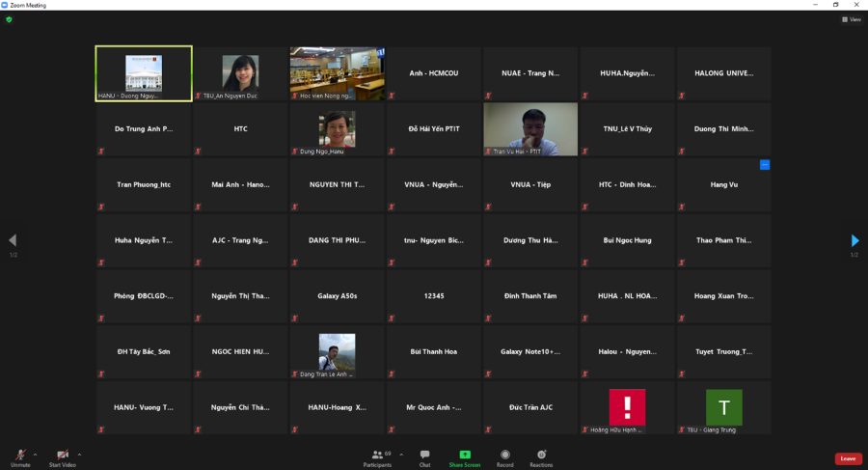
Task: Click the Bùi Thanh Hoa tile
Action: pos(433,352)
